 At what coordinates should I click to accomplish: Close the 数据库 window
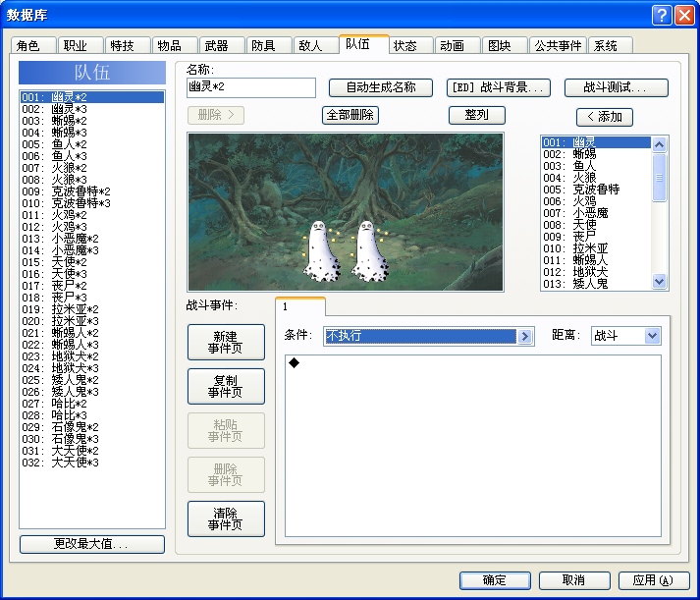tap(684, 16)
